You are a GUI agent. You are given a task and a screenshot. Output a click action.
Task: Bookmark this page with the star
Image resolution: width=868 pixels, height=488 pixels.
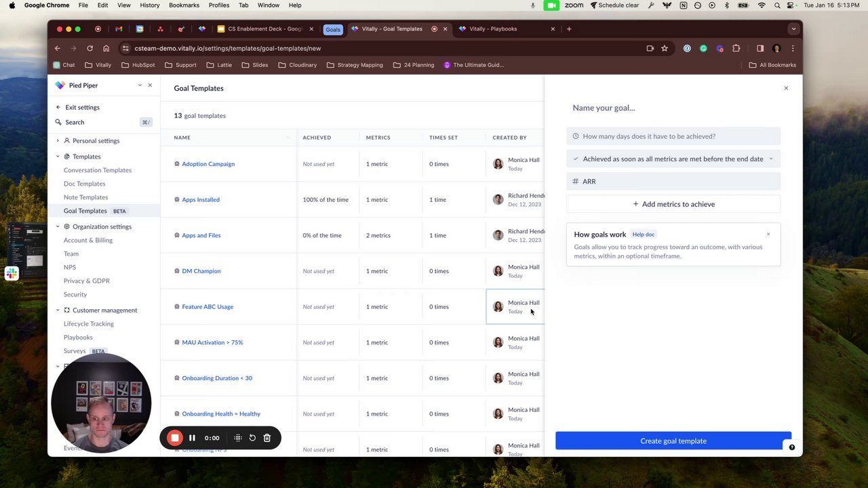point(665,48)
